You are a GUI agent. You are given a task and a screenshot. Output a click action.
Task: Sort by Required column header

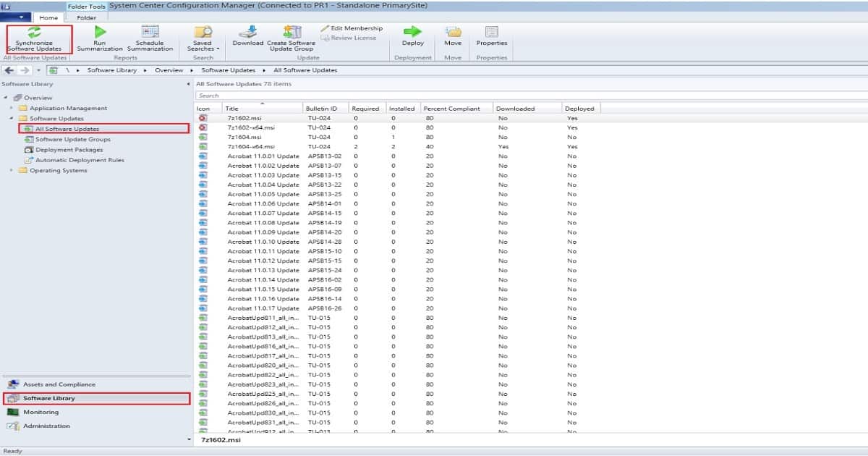point(367,109)
